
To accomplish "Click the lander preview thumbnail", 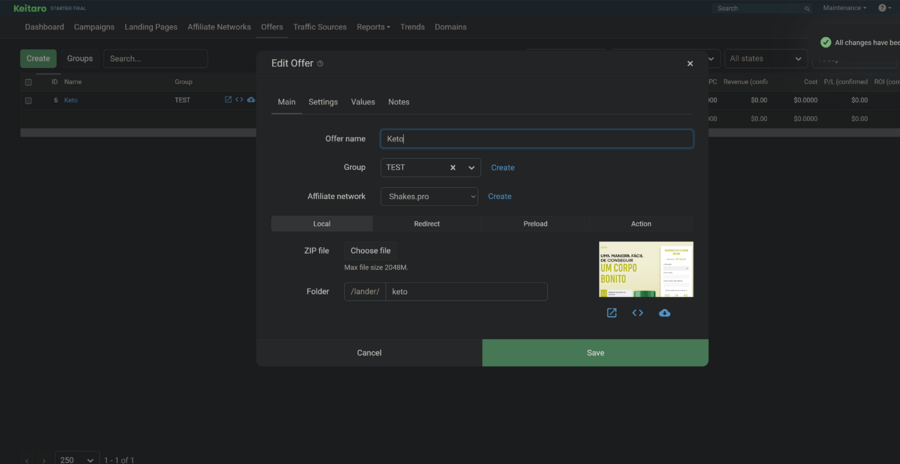I will [645, 269].
